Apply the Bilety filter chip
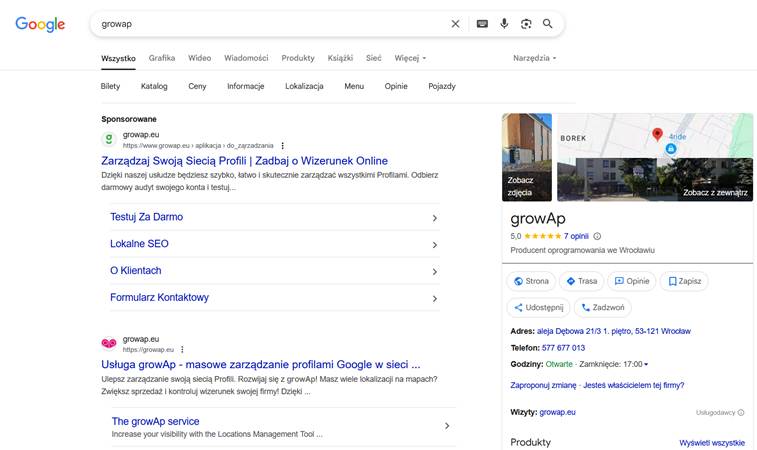The image size is (757, 450). [x=110, y=86]
